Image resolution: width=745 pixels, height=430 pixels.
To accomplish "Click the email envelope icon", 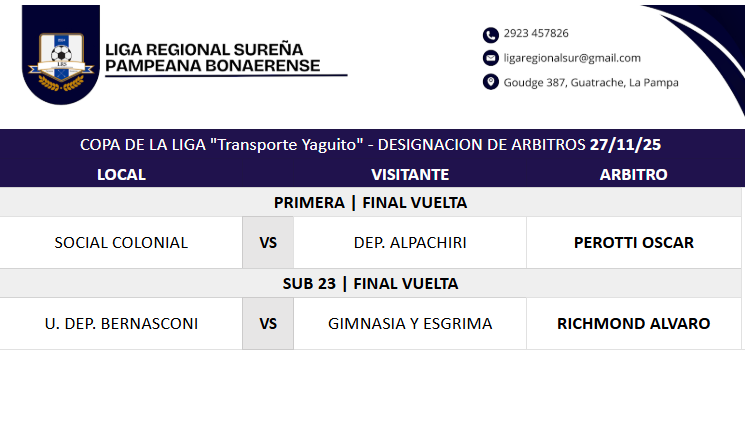I will coord(490,58).
